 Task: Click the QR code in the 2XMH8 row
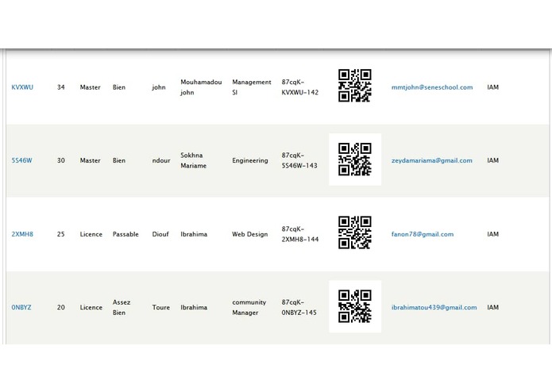pyautogui.click(x=355, y=233)
